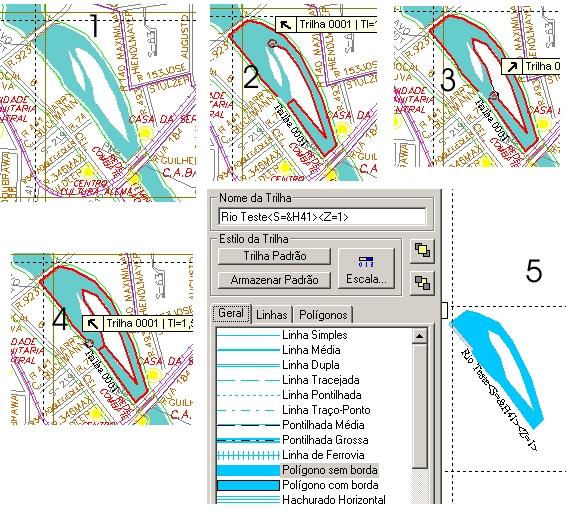The image size is (567, 529).
Task: Click the arrow icon on Trilha 0001 tooltip in map 4
Action: click(x=93, y=323)
